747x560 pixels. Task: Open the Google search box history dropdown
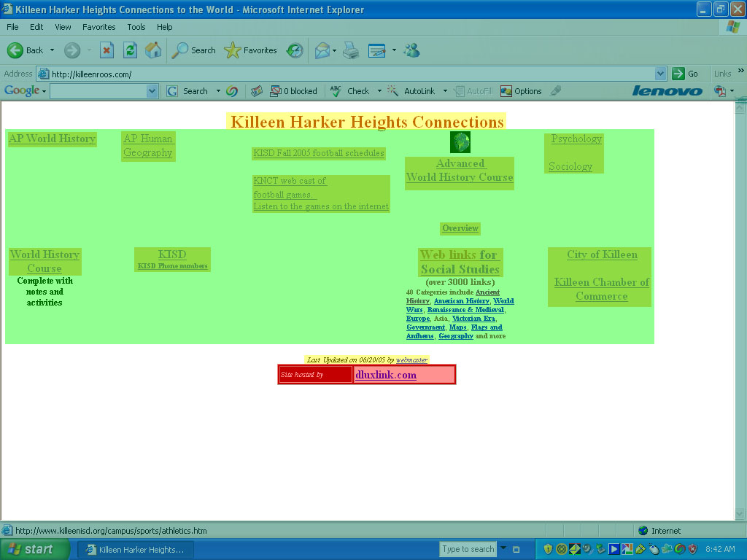152,91
